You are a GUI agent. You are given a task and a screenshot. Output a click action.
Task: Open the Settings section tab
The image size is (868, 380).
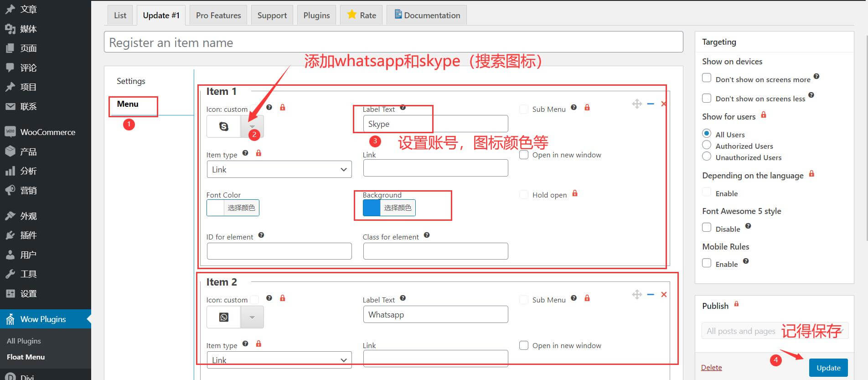coord(131,81)
